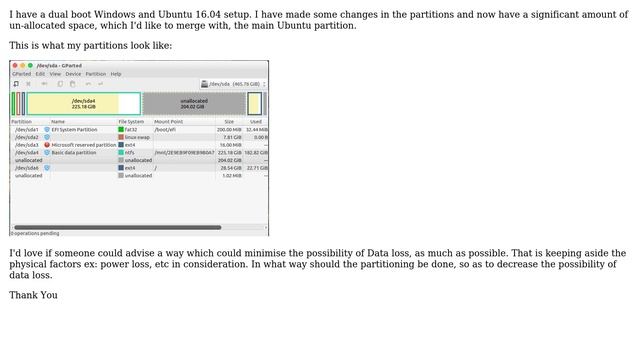This screenshot has height=360, width=640.
Task: Open the Help menu
Action: [116, 74]
